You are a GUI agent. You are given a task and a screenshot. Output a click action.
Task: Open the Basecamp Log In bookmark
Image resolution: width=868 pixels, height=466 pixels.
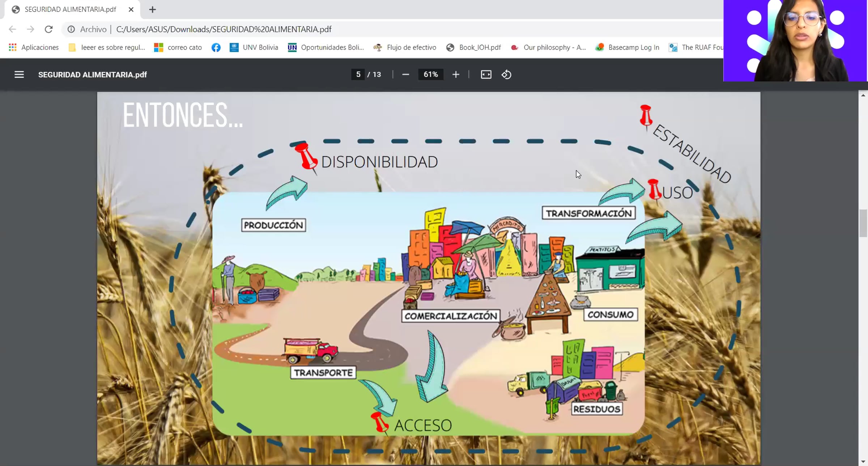tap(627, 47)
